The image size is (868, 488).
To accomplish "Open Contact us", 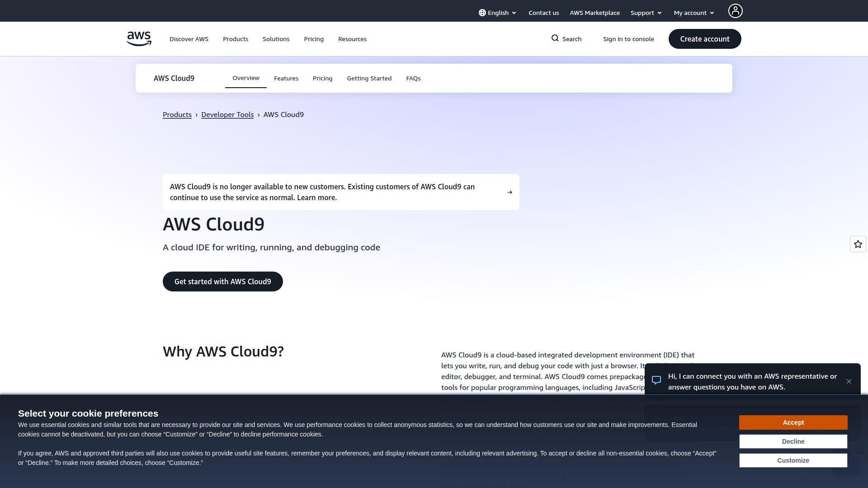I will (543, 13).
